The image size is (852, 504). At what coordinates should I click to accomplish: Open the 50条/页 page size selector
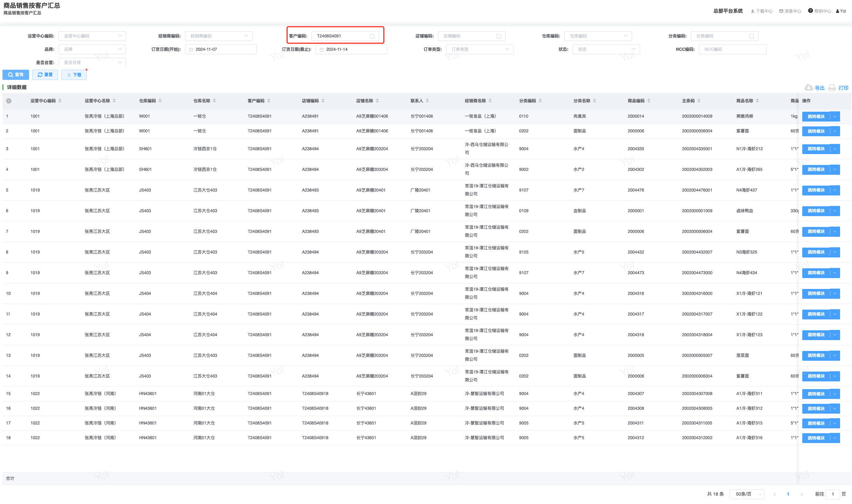pos(747,494)
